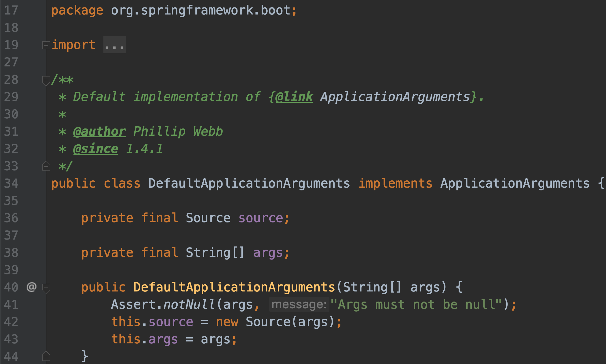Click line number 38 in the gutter
Screen dimensions: 606x364
tap(11, 252)
